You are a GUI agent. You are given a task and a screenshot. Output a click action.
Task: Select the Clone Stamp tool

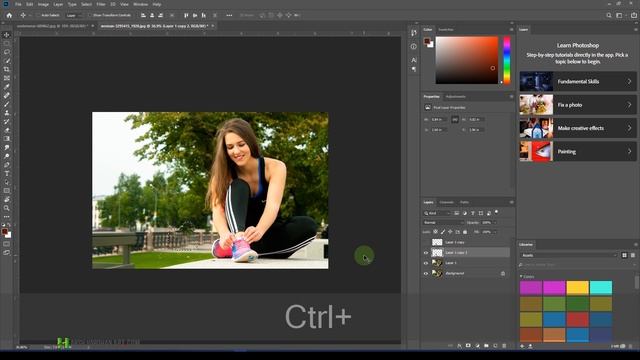[x=7, y=113]
